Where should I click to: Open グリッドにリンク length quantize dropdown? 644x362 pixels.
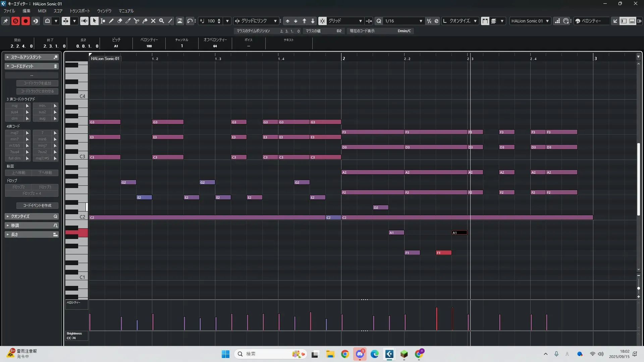coord(275,21)
